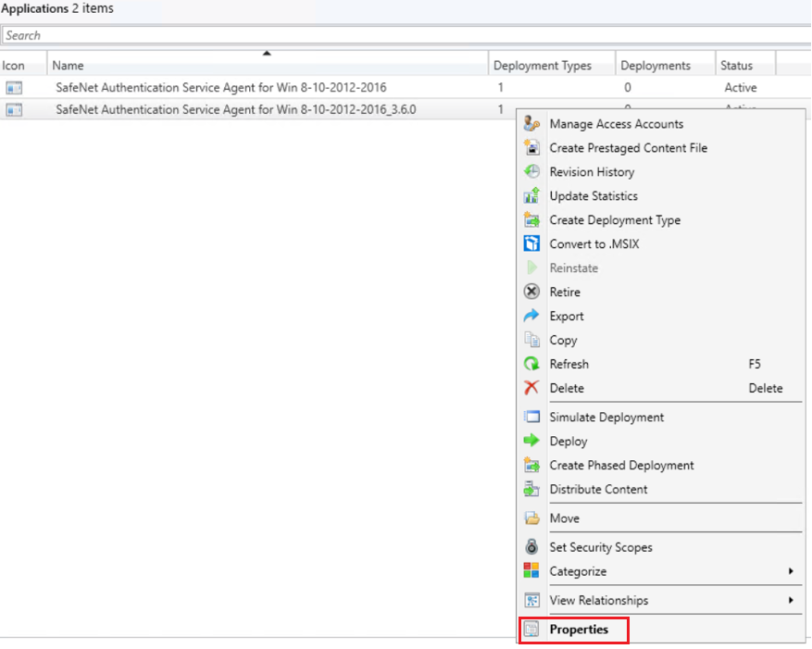Expand the Categorize submenu arrow
The height and width of the screenshot is (649, 812).
pos(791,571)
